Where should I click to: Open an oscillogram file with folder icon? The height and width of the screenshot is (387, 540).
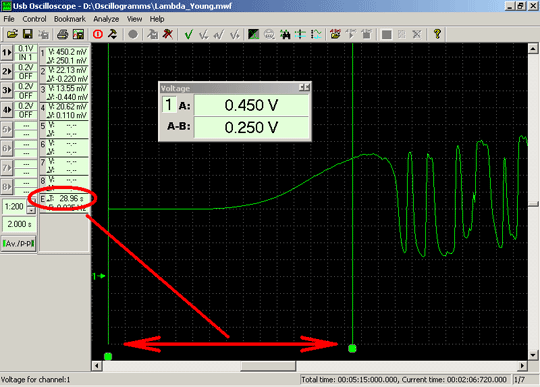coord(12,34)
